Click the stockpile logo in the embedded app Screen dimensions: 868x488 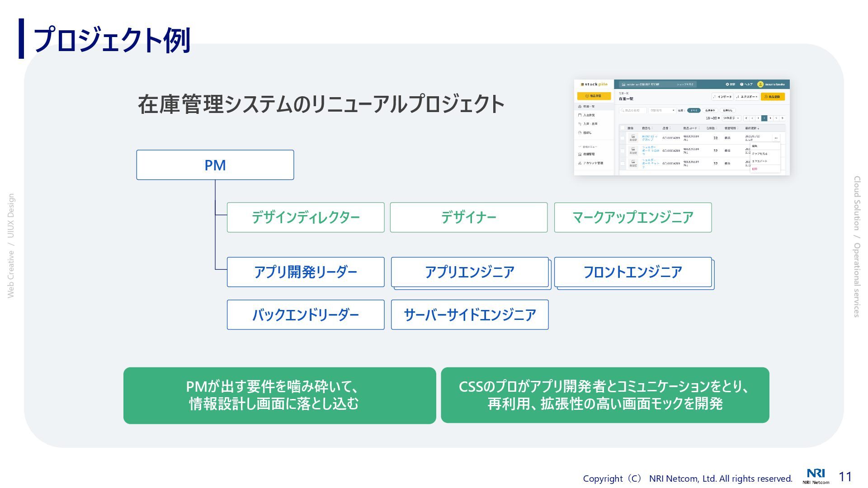[x=594, y=84]
